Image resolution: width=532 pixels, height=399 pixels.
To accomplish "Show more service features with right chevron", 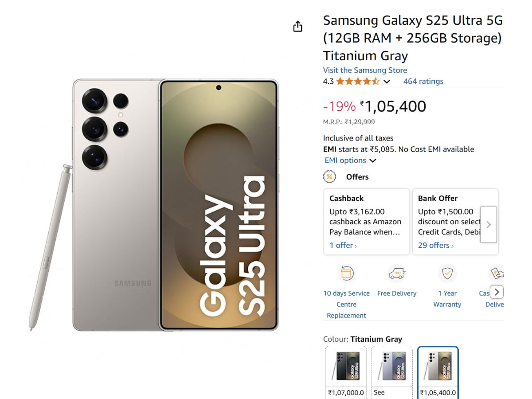I will coord(497,292).
